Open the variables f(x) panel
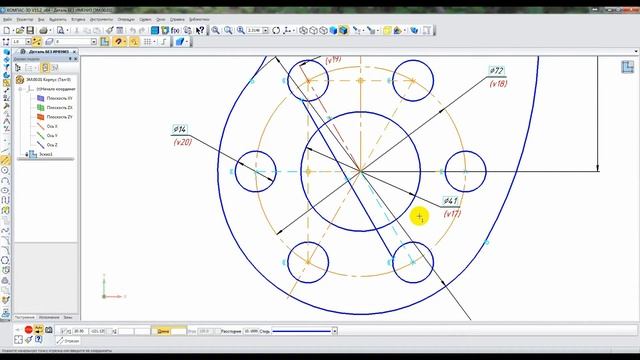This screenshot has width=640, height=360. pos(175,30)
